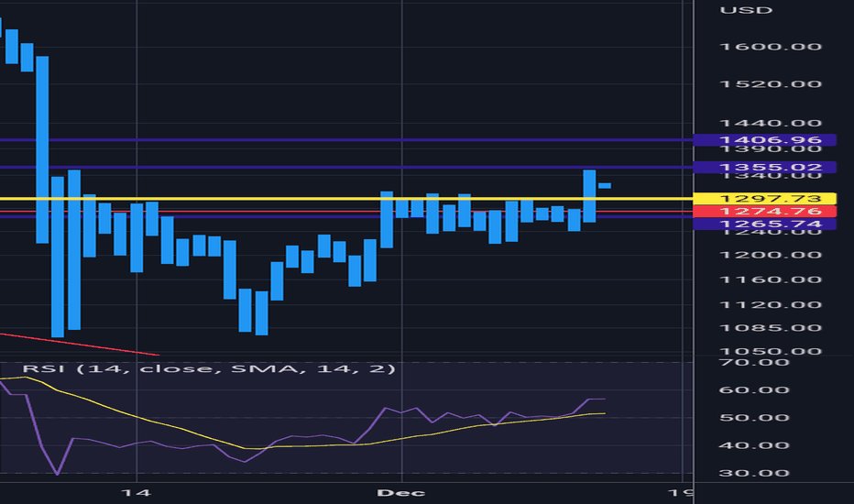Click the 1200.00 price axis value
Viewport: 854px width, 504px height.
[771, 255]
